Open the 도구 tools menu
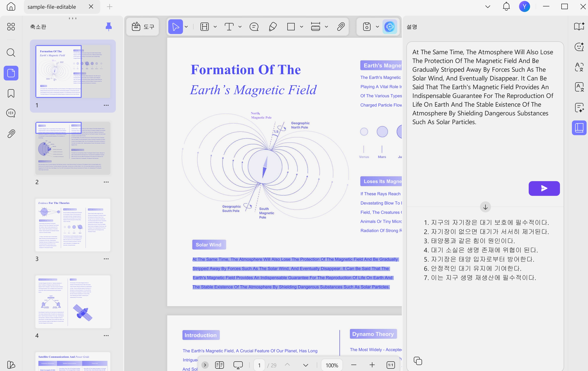Screen dimensions: 588x371 pos(143,27)
